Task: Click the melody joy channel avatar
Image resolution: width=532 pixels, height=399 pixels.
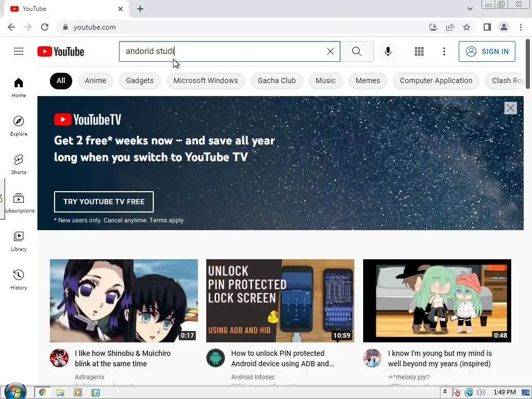Action: [372, 358]
